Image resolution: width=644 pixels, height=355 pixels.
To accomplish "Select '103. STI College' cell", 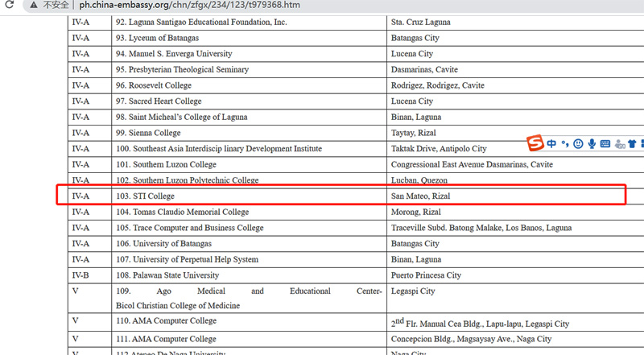I will point(145,196).
